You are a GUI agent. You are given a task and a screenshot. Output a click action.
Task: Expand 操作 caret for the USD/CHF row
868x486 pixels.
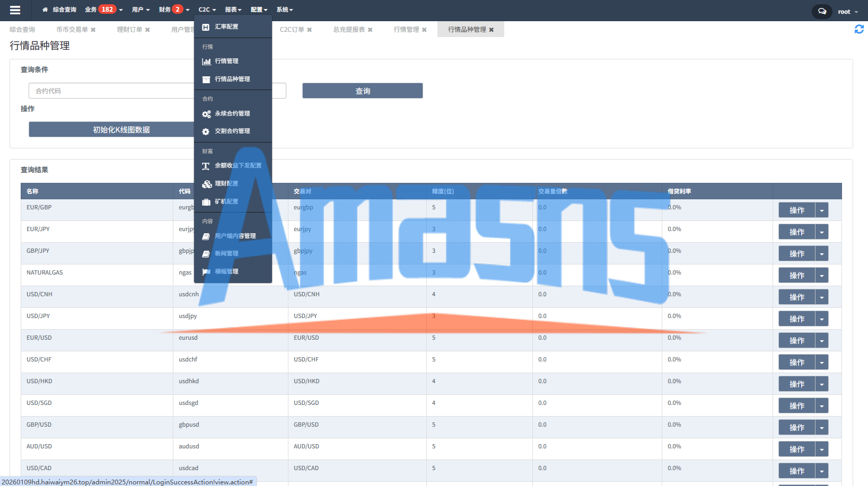[x=822, y=363]
